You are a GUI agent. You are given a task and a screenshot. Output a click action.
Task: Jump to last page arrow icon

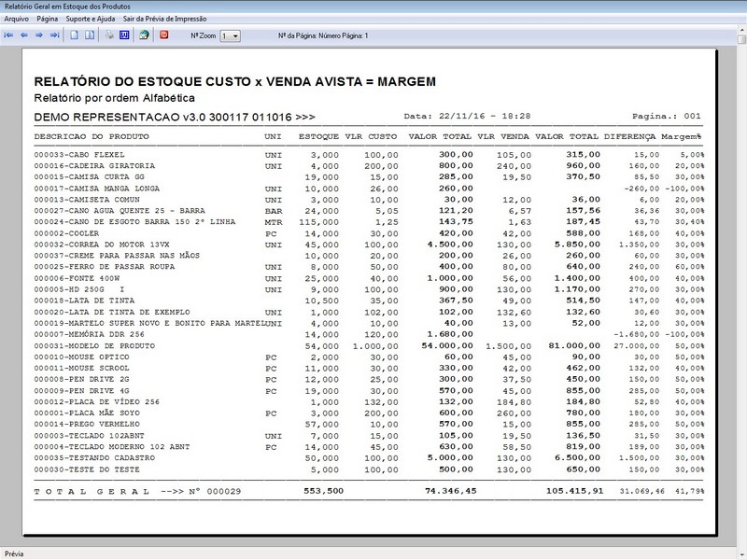click(54, 35)
